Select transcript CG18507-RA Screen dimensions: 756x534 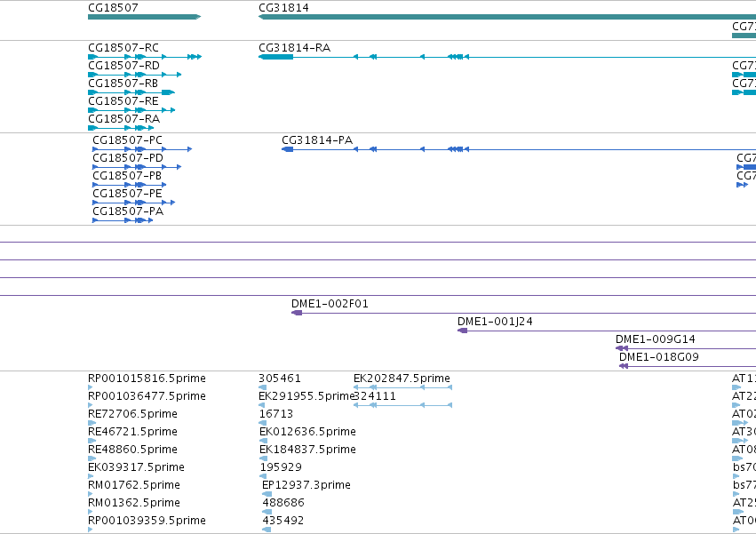[x=123, y=119]
